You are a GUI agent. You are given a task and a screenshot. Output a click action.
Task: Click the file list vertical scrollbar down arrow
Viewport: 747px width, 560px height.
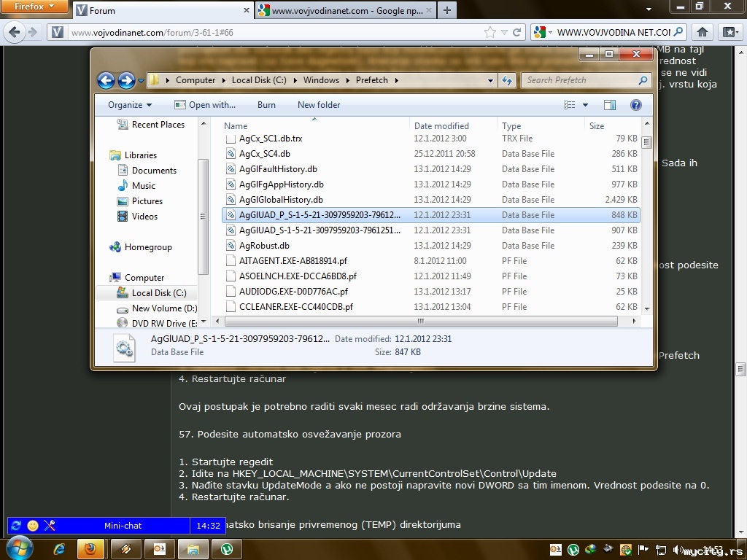point(647,308)
